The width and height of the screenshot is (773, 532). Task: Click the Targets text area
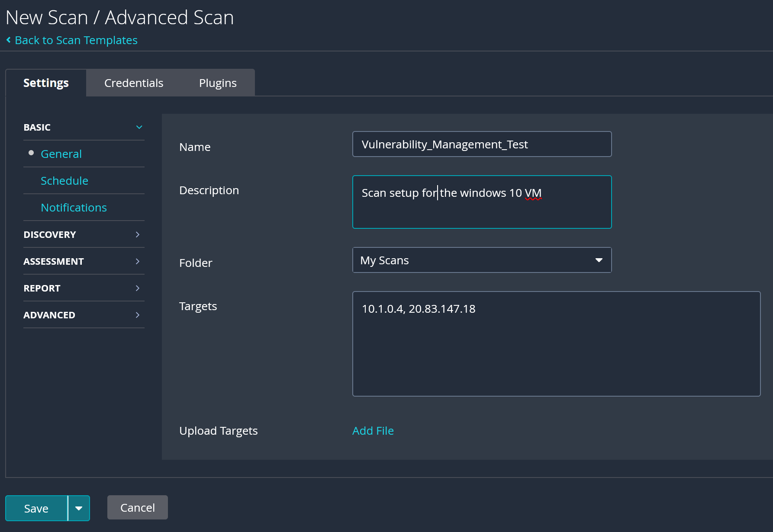556,344
